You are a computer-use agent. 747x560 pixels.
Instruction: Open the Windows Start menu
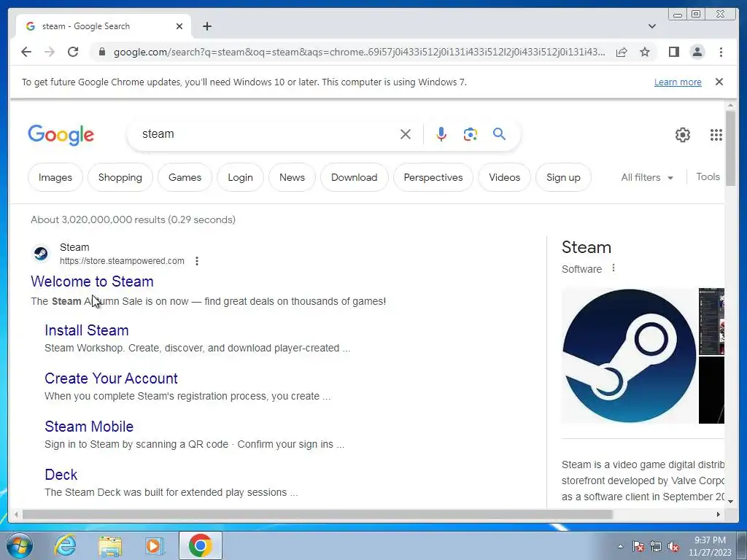click(19, 545)
